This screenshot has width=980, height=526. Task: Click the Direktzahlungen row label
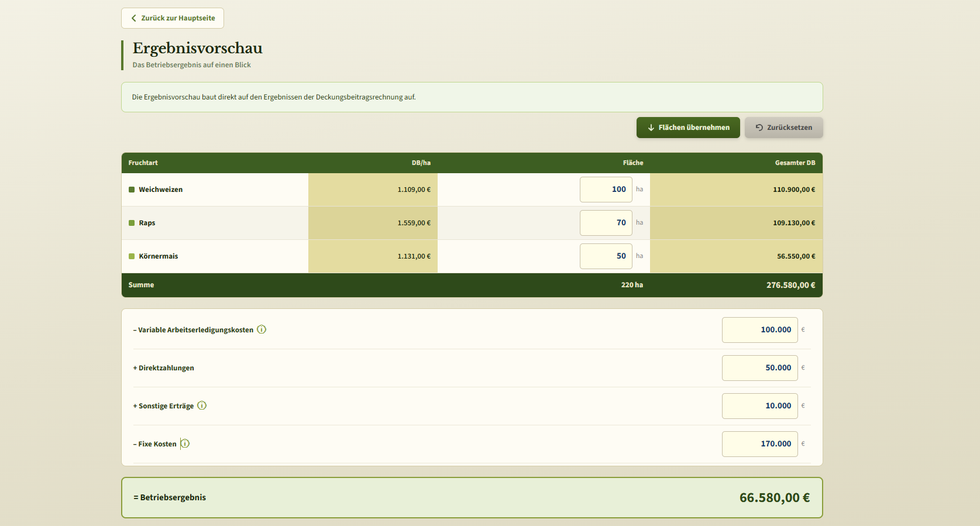pyautogui.click(x=164, y=368)
